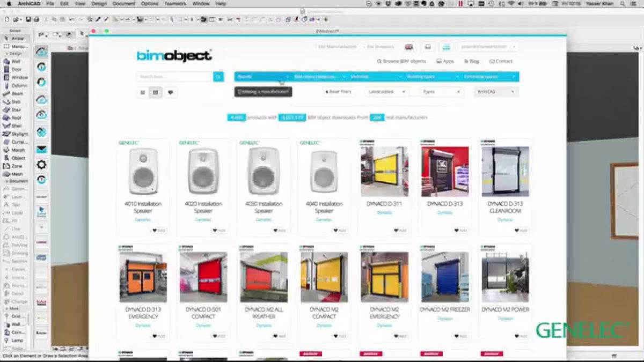Choose the Object tool
Screen dimensions: 644x362
click(15, 158)
